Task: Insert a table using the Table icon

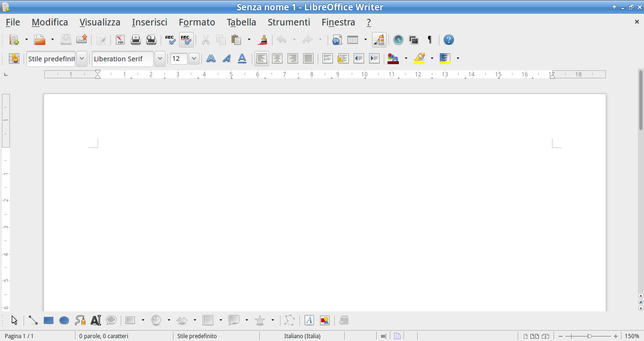Action: (x=353, y=40)
